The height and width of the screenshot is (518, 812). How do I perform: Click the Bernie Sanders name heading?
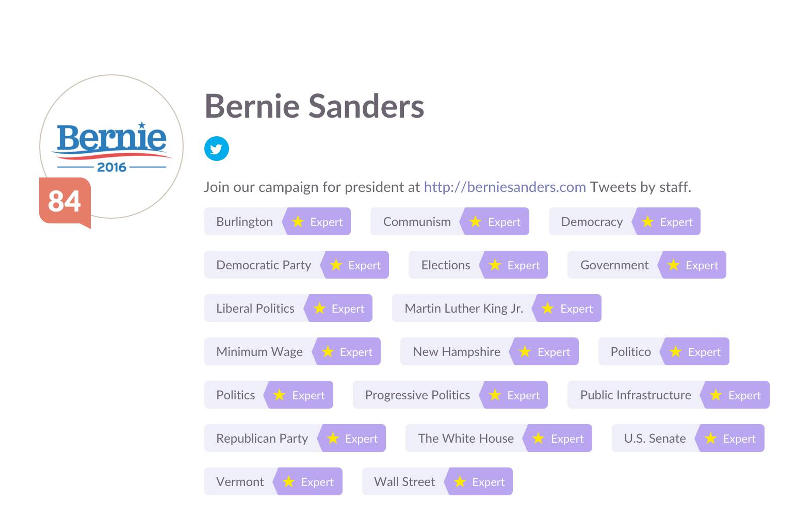coord(314,106)
